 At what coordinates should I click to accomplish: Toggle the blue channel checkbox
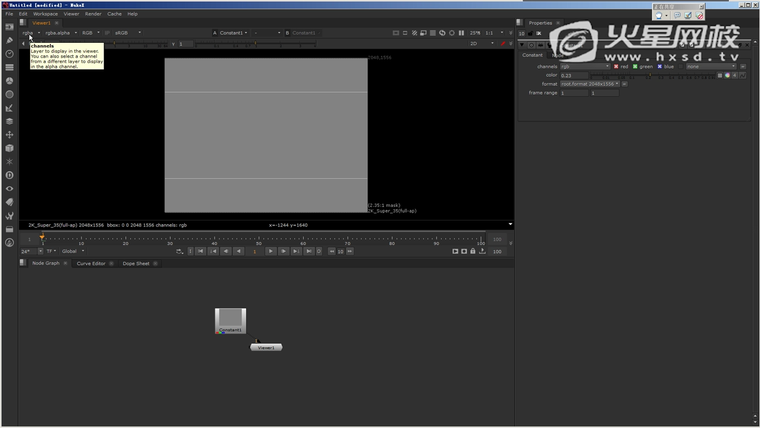tap(660, 67)
